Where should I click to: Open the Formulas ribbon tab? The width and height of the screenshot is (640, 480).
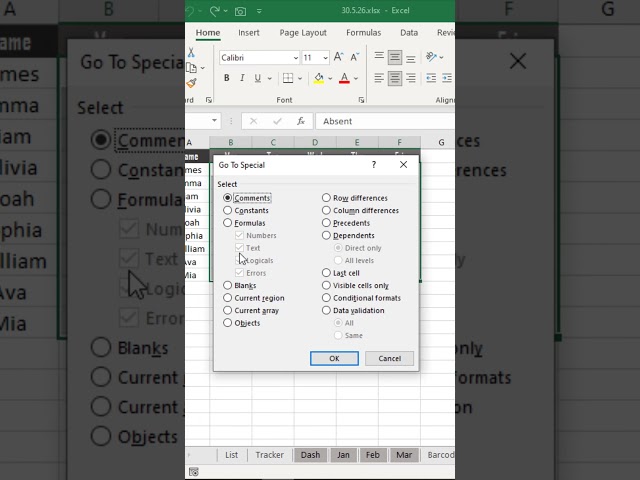(x=363, y=33)
